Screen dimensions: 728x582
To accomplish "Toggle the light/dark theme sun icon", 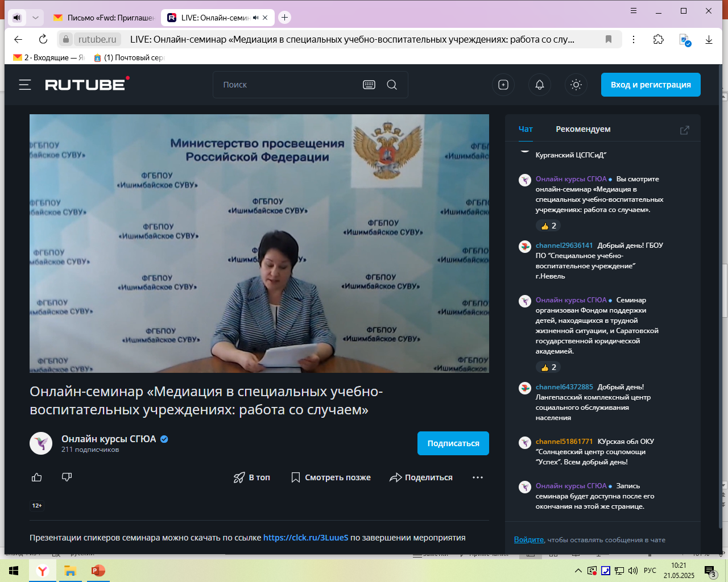I will click(576, 85).
